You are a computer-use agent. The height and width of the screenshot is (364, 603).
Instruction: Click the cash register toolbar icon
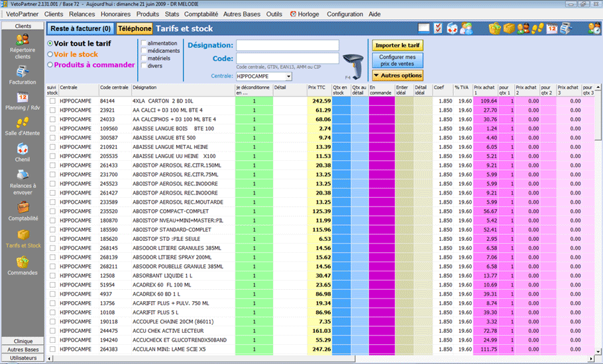click(565, 28)
